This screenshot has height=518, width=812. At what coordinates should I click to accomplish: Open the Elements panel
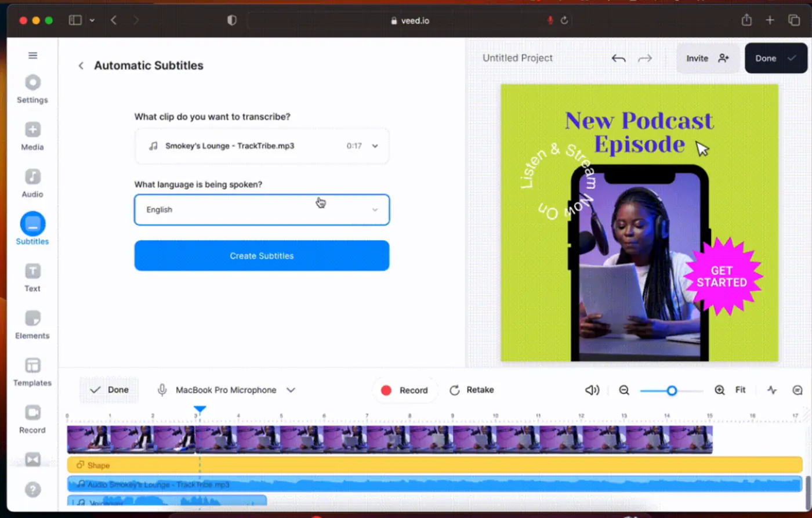pyautogui.click(x=32, y=325)
